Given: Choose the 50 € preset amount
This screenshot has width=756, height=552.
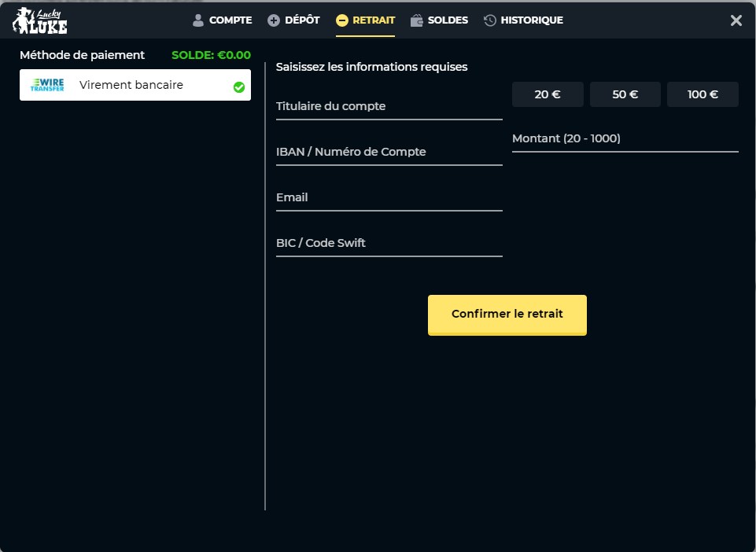Looking at the screenshot, I should (x=625, y=94).
